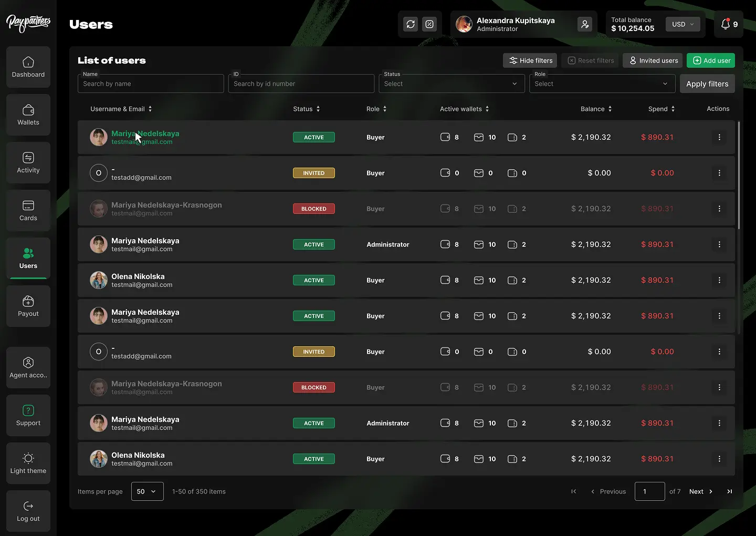The image size is (756, 536).
Task: Sort by Active wallets column
Action: [x=465, y=109]
